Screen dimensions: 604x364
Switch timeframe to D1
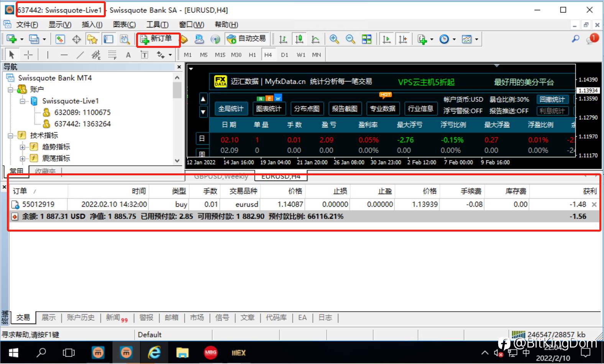(284, 55)
